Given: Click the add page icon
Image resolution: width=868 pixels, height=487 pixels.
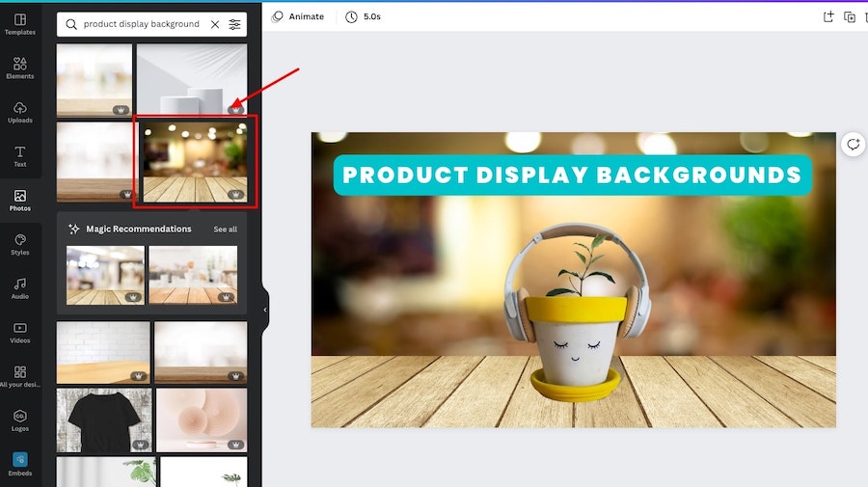Looking at the screenshot, I should 828,16.
